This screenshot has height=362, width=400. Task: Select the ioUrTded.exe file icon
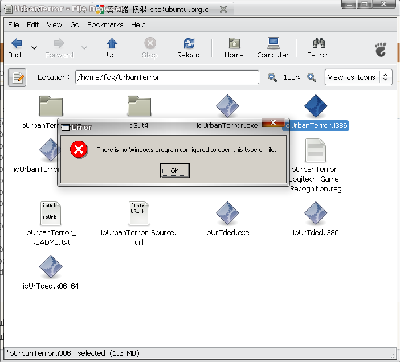(227, 213)
